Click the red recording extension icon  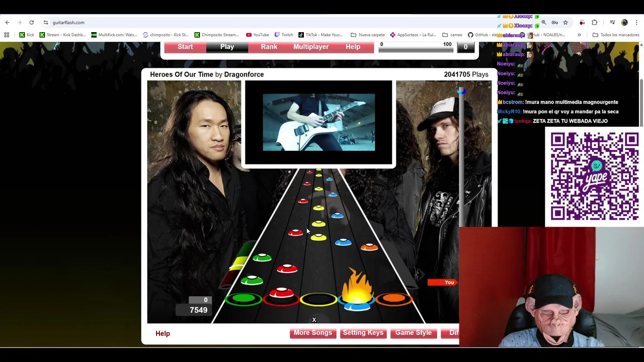click(x=582, y=23)
